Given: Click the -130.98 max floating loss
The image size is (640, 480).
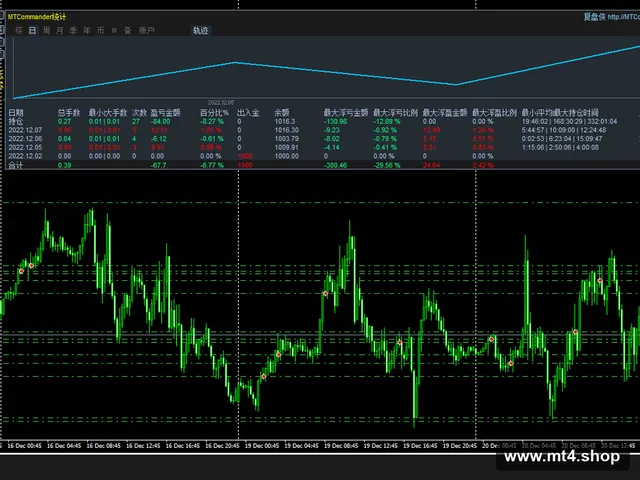Looking at the screenshot, I should (x=336, y=121).
